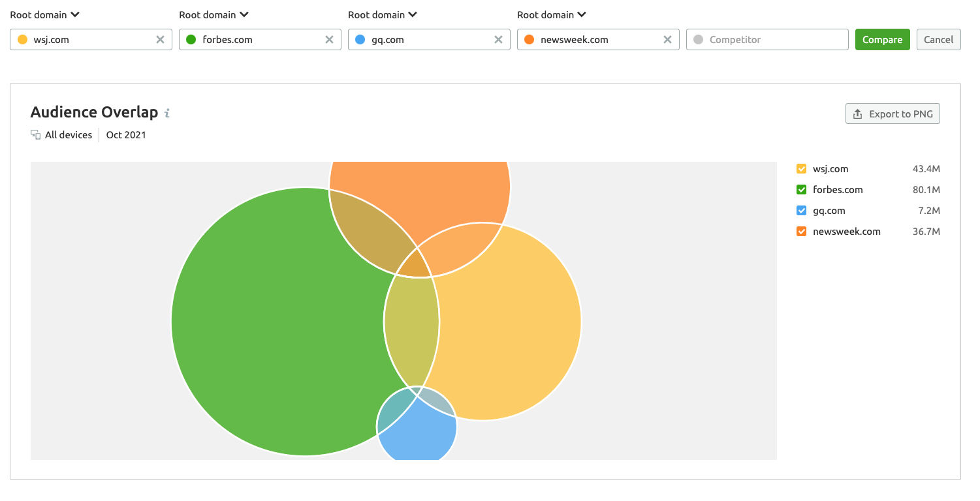Click the 7.2M value for gq.com
The width and height of the screenshot is (980, 501).
[929, 211]
